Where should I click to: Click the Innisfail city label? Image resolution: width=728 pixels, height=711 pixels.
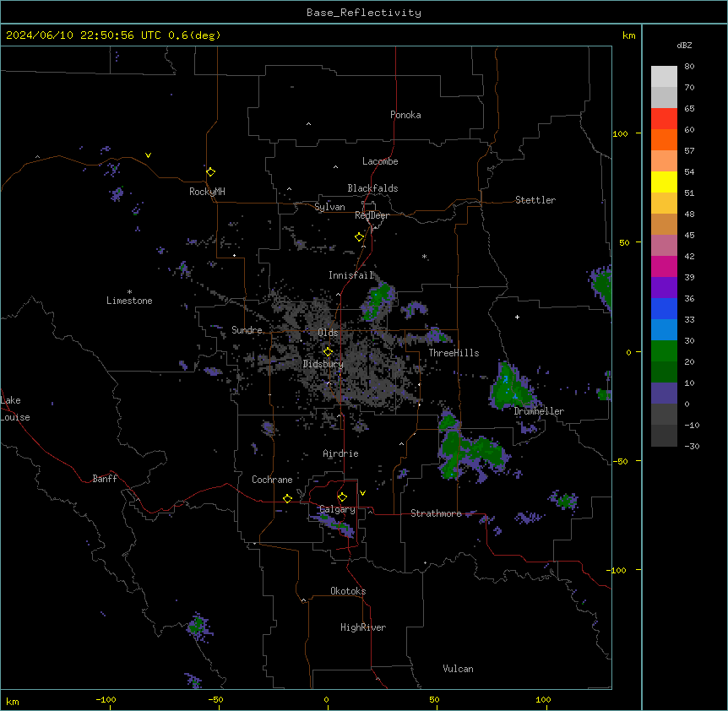click(x=351, y=275)
